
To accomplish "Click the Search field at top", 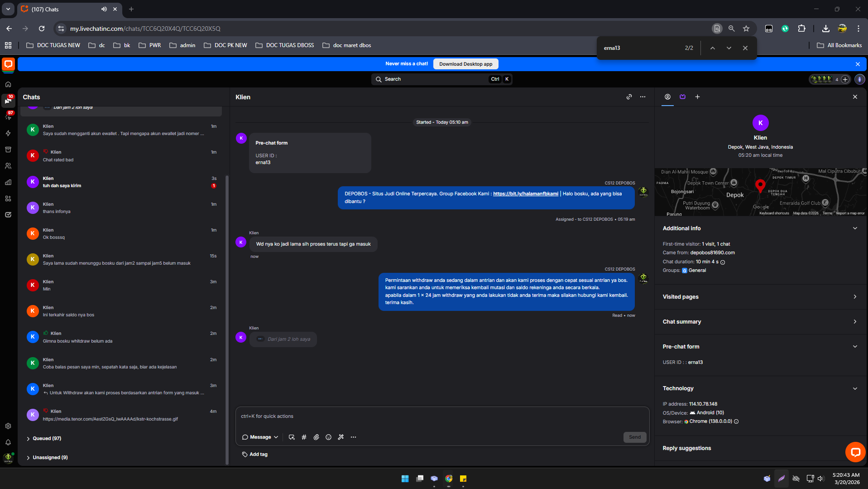I will pos(442,79).
